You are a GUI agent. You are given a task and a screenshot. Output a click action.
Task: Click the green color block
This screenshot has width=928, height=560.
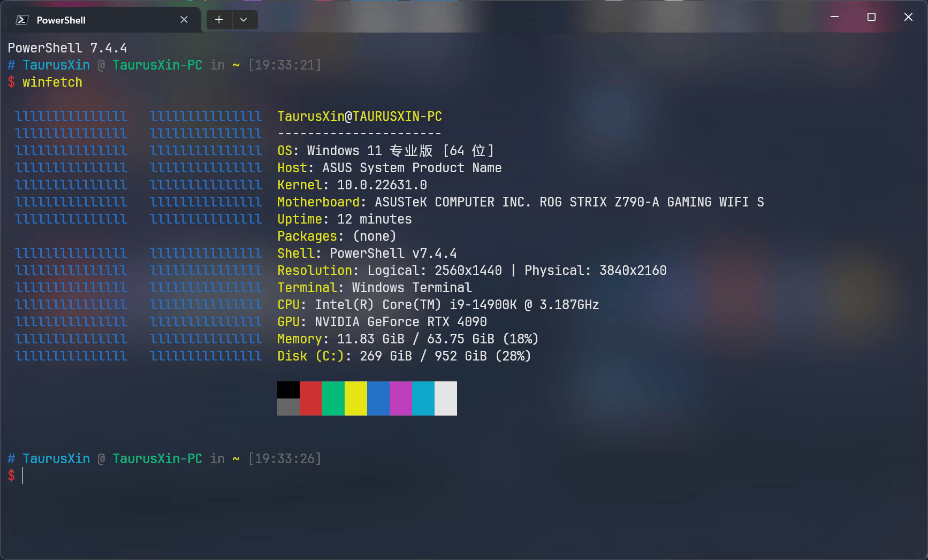pyautogui.click(x=333, y=398)
